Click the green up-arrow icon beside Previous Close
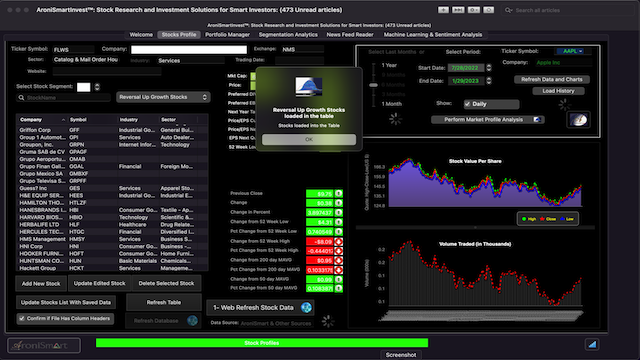Screen dimensions: 640x360 (339, 193)
